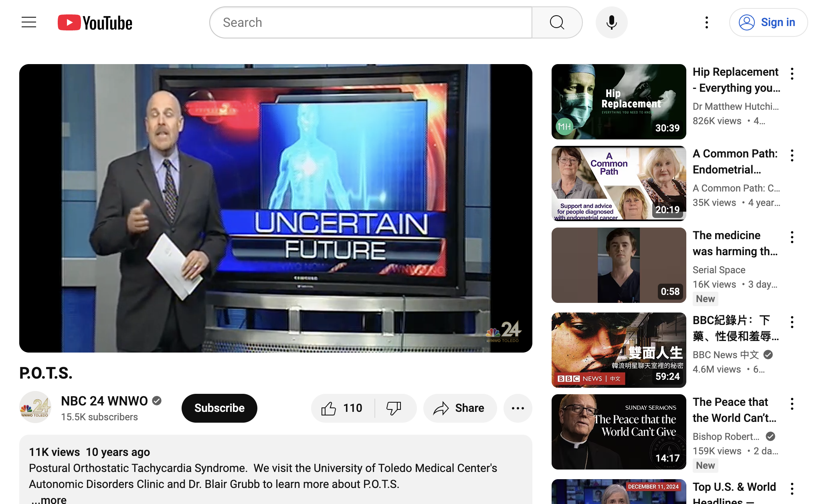Open options for The medicine was harming video

point(792,237)
